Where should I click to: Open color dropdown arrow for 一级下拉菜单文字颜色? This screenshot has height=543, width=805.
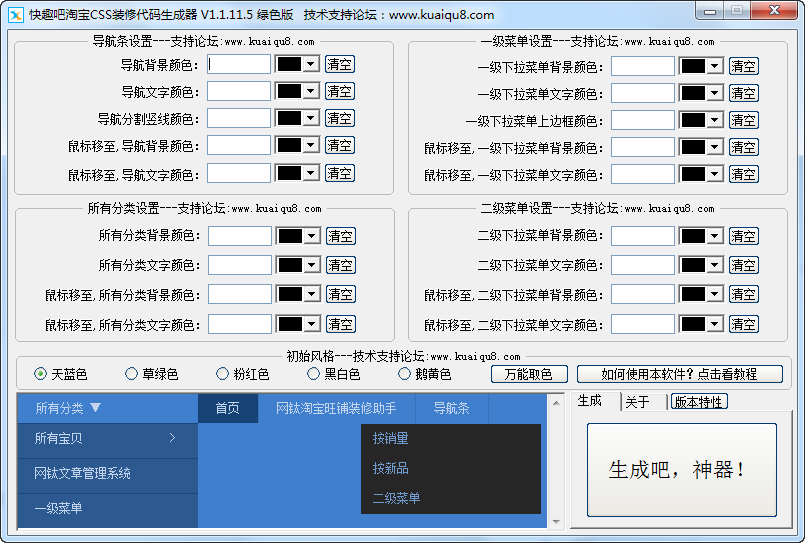pos(715,93)
